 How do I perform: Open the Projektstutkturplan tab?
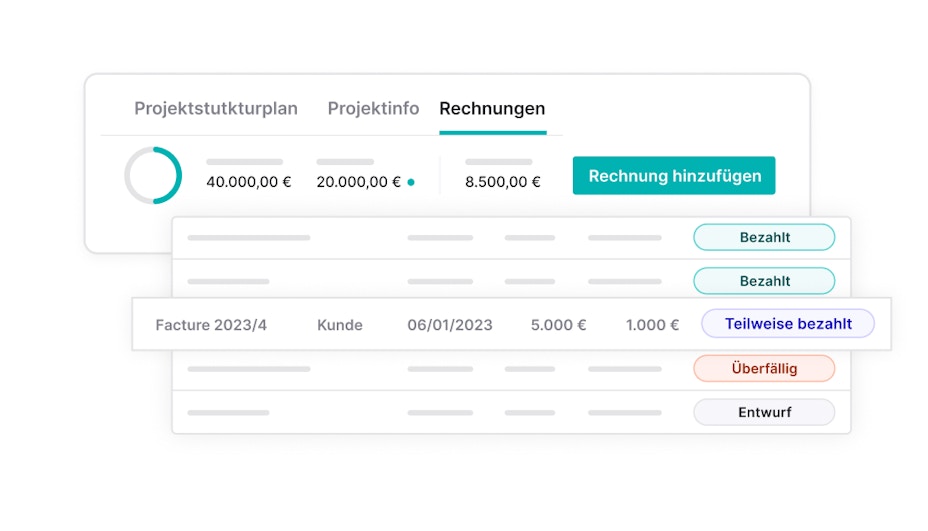pyautogui.click(x=216, y=109)
